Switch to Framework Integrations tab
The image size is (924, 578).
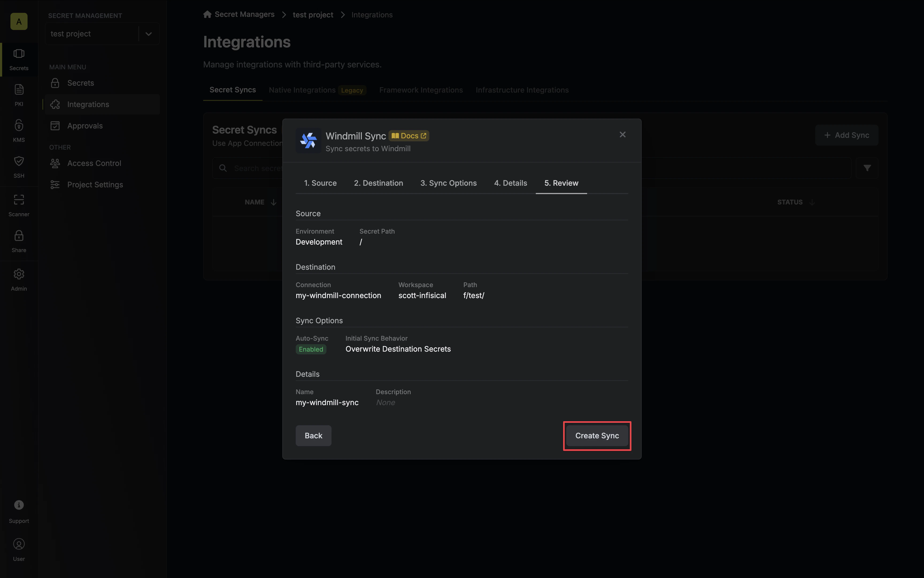coord(421,90)
